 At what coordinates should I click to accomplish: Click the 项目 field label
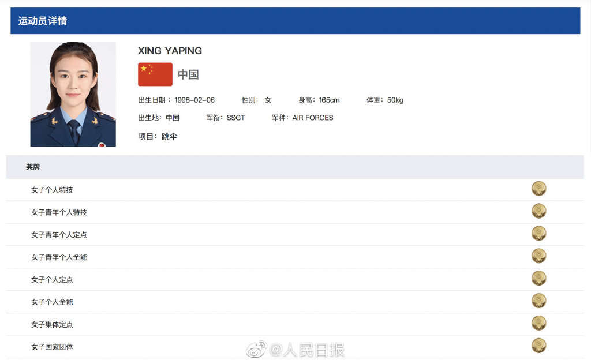147,136
